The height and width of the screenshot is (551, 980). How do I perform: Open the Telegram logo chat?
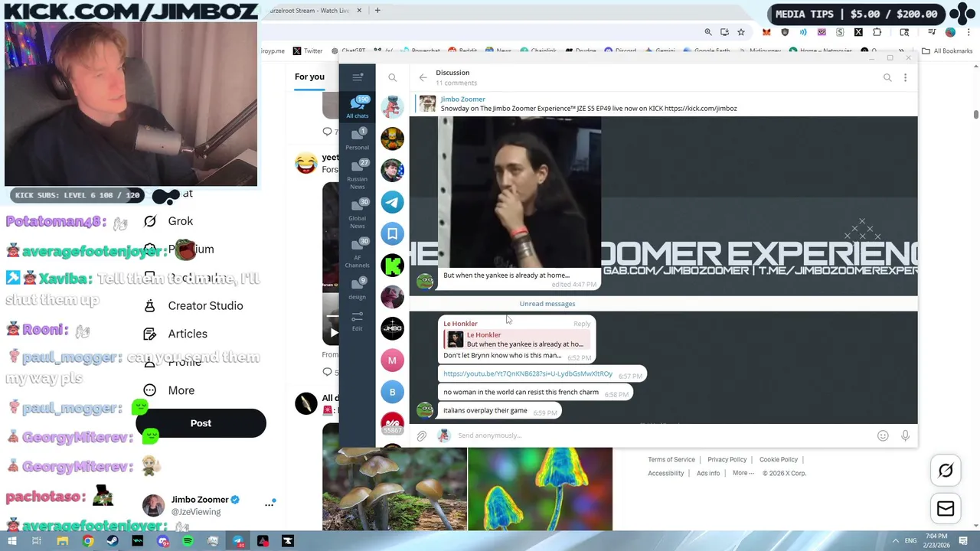(392, 202)
